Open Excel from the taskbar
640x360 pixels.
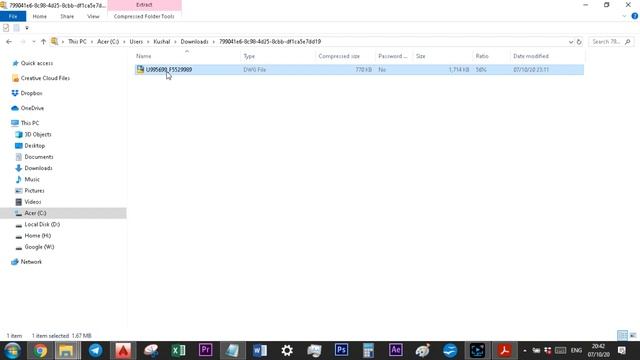pos(178,351)
